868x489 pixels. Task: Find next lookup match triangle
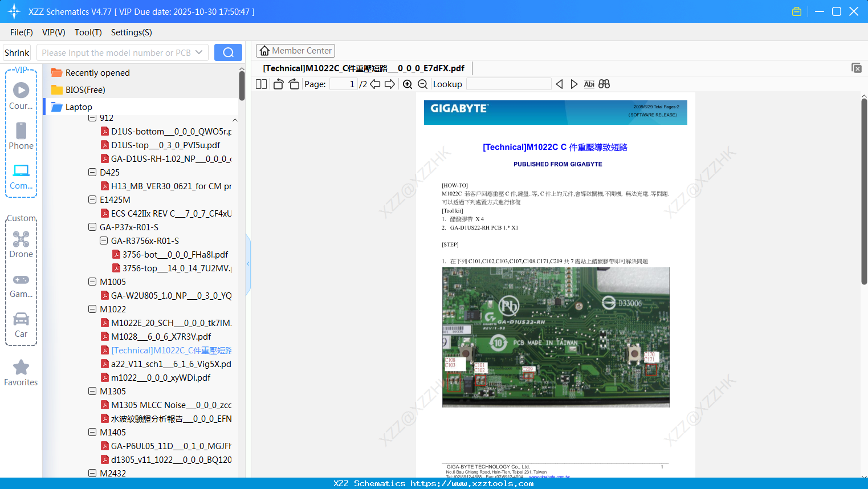[574, 84]
